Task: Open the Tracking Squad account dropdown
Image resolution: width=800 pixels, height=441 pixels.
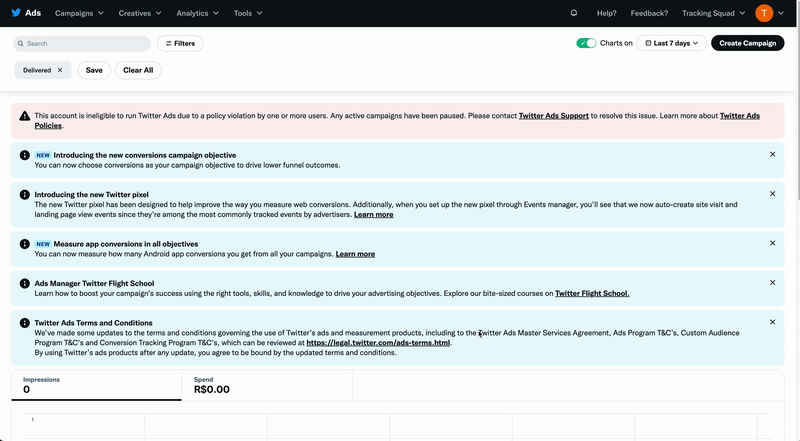Action: click(x=713, y=13)
